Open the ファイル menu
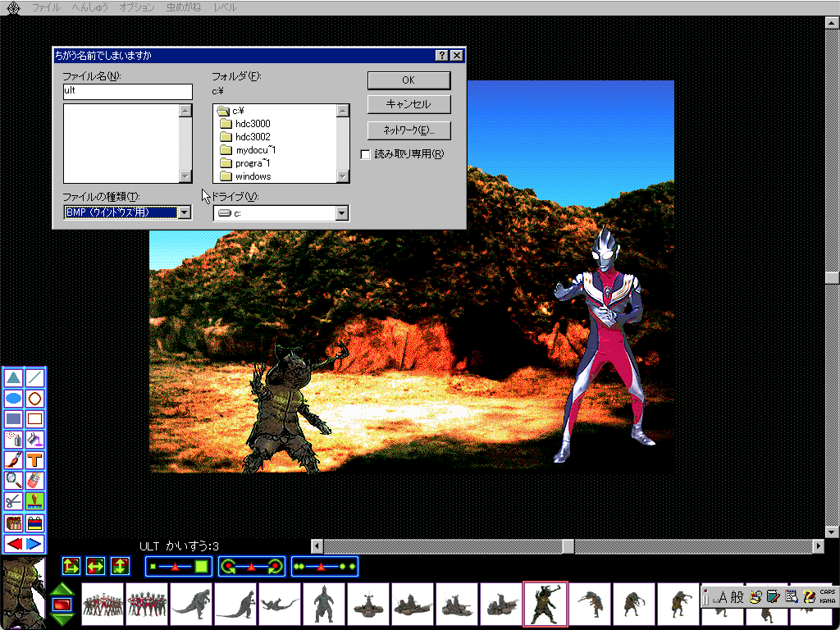840x630 pixels. tap(46, 7)
